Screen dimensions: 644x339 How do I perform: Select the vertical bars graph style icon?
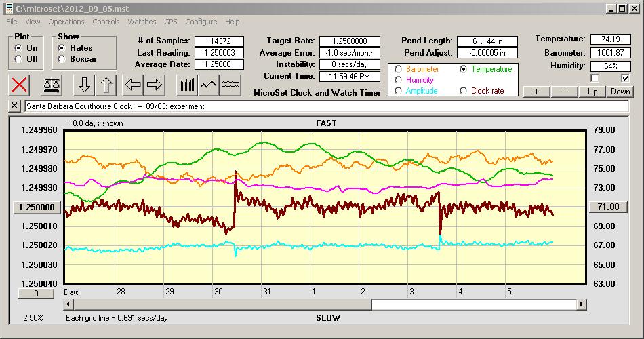pyautogui.click(x=187, y=85)
